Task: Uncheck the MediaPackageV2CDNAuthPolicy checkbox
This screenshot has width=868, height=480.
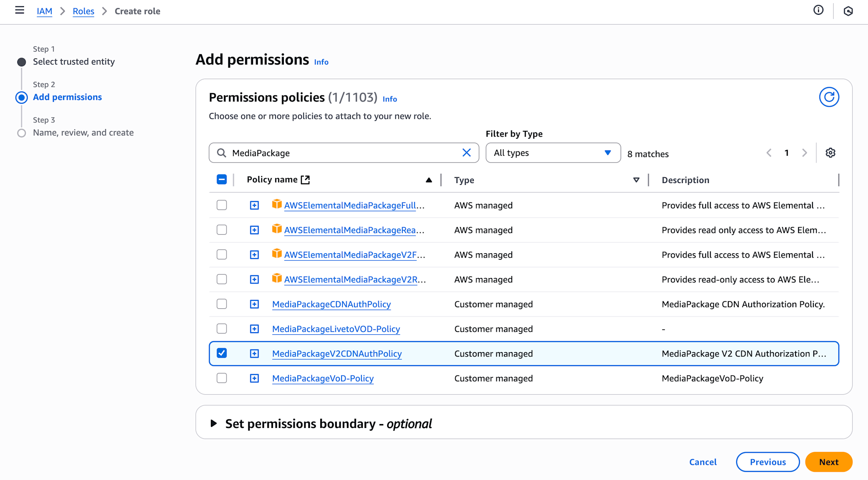Action: pyautogui.click(x=222, y=353)
